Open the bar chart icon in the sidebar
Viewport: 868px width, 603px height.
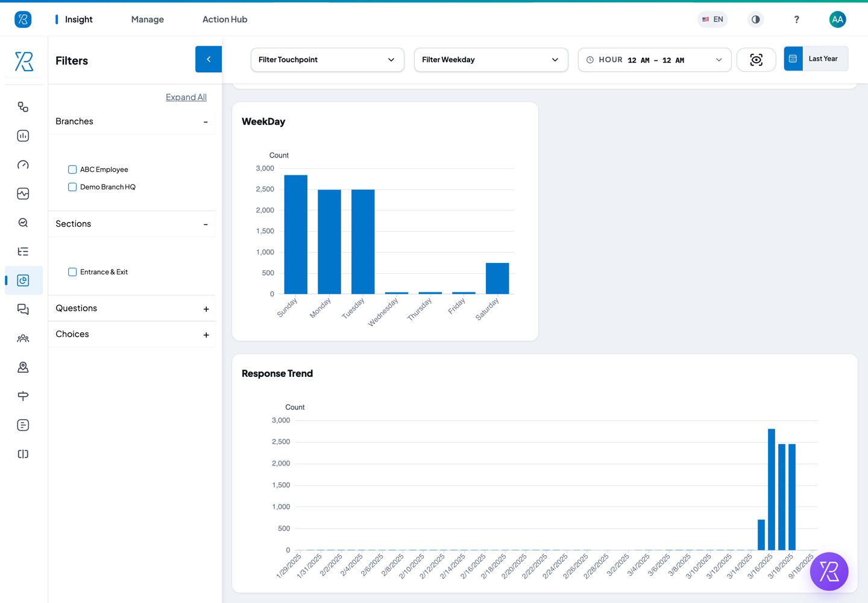tap(23, 136)
